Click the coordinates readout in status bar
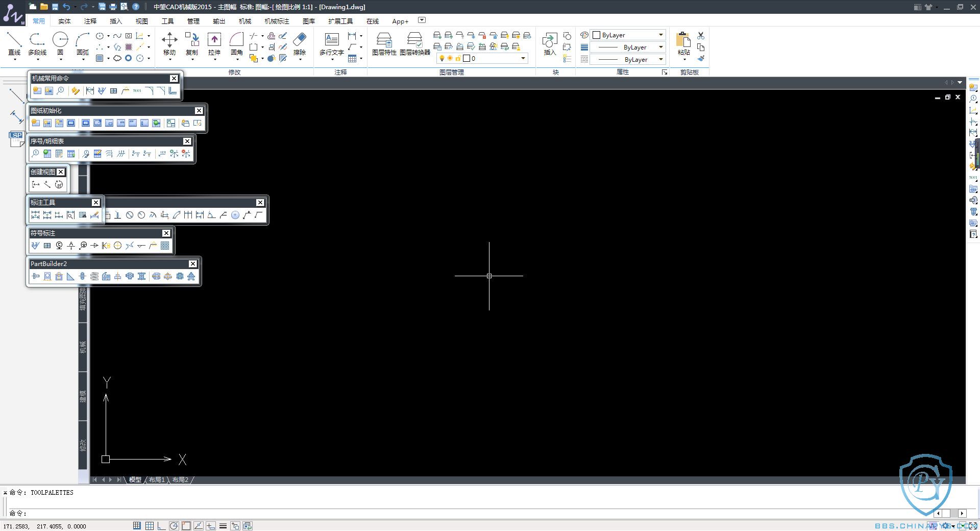The image size is (980, 531). pos(45,526)
